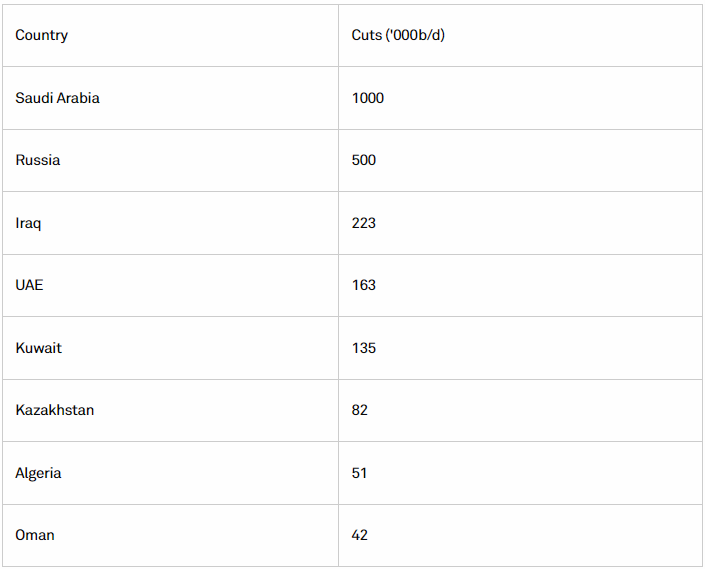This screenshot has width=705, height=569.
Task: Select the Saudi Arabia country cell
Action: coord(170,98)
